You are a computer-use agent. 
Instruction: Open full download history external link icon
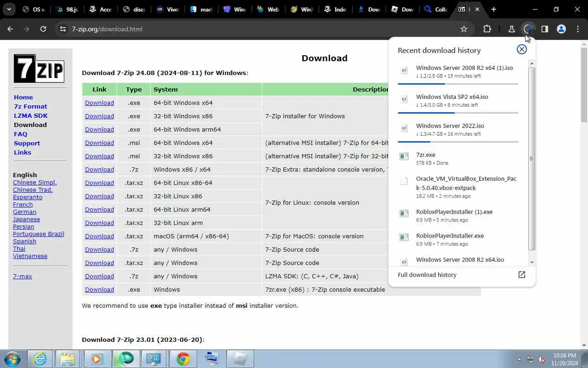pyautogui.click(x=521, y=275)
